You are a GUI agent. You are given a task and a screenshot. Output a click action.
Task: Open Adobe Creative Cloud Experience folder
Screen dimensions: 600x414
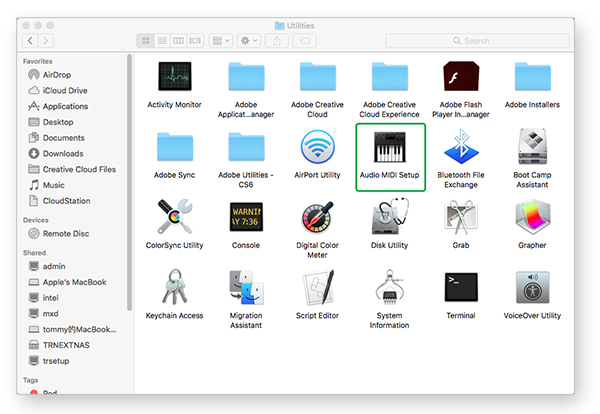click(x=390, y=77)
